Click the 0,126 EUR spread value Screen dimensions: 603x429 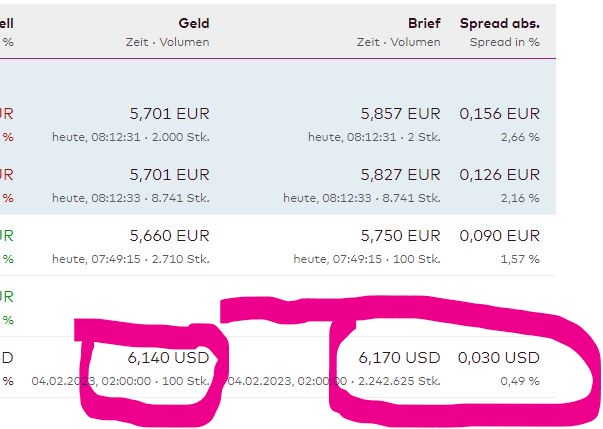(499, 175)
